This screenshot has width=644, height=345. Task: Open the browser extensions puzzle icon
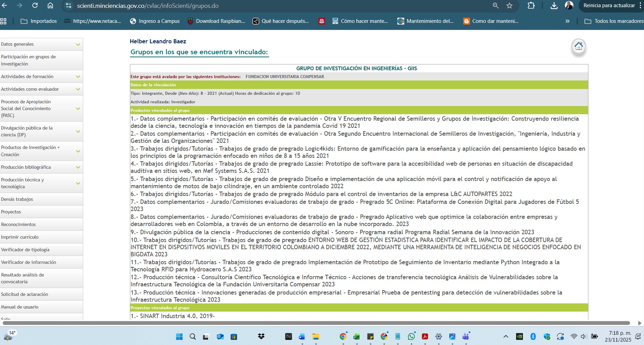tap(531, 5)
